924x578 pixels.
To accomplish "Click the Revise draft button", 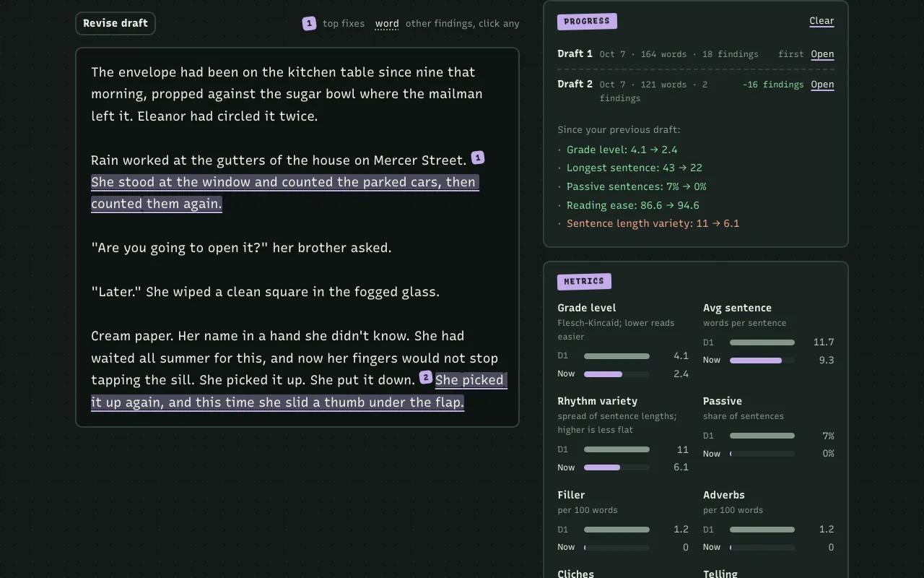I will (115, 23).
